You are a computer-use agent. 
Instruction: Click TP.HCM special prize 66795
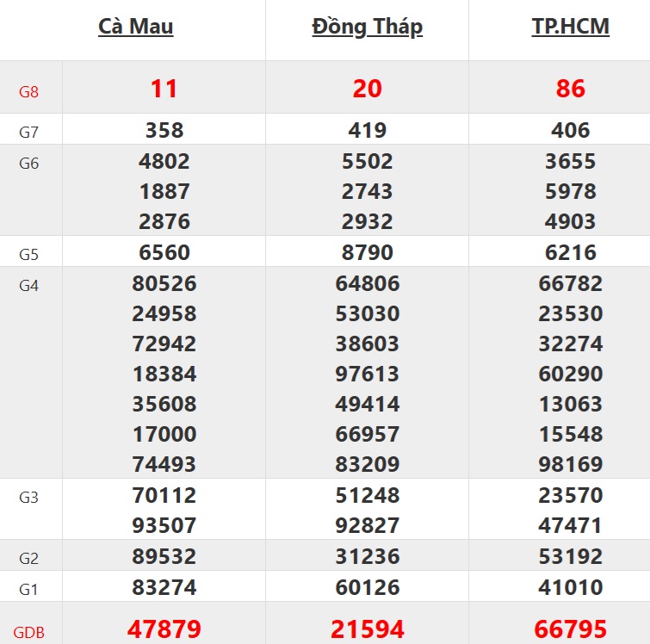tap(571, 629)
